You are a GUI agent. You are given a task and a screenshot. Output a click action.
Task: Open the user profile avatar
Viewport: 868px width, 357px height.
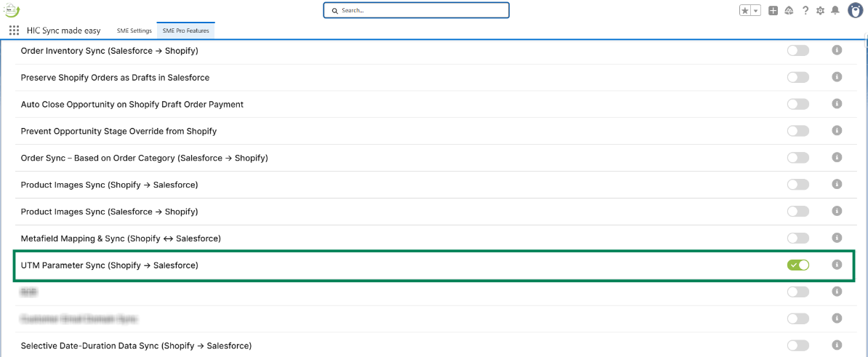pyautogui.click(x=855, y=10)
